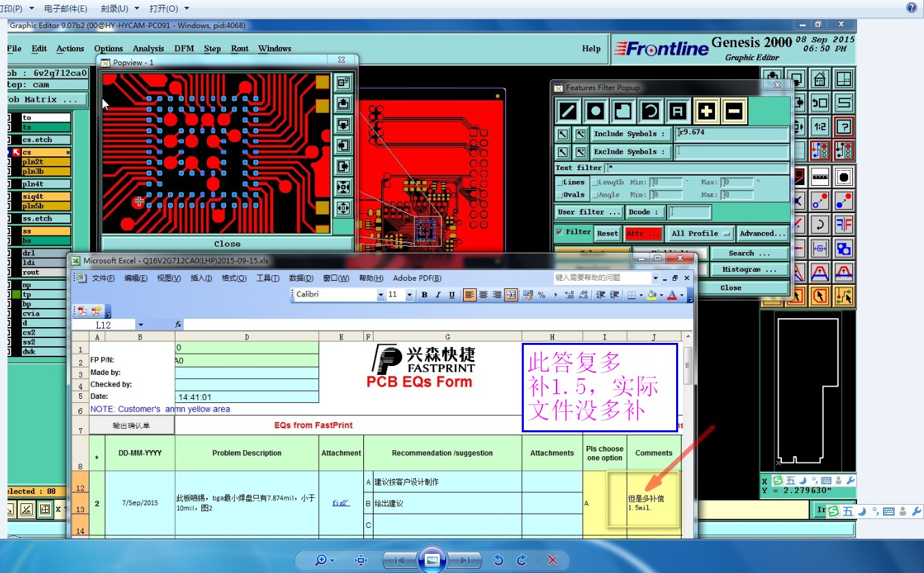Toggle visibility box of layer ss

coord(10,231)
